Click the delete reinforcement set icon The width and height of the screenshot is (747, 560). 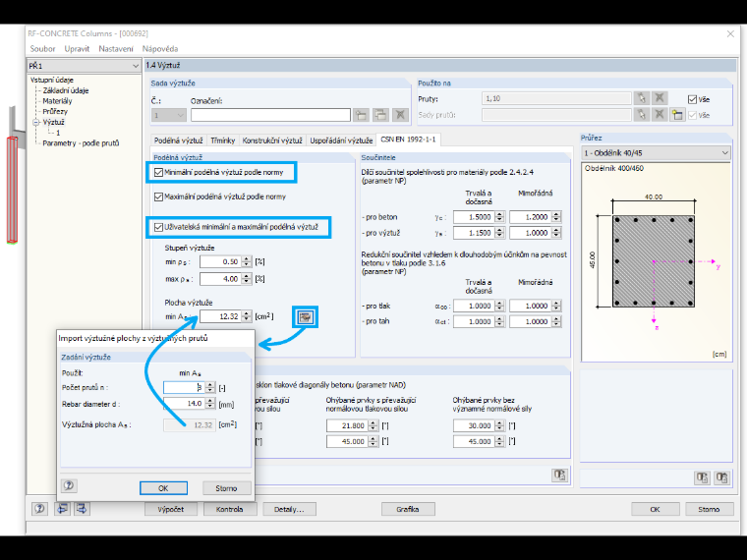pyautogui.click(x=400, y=115)
